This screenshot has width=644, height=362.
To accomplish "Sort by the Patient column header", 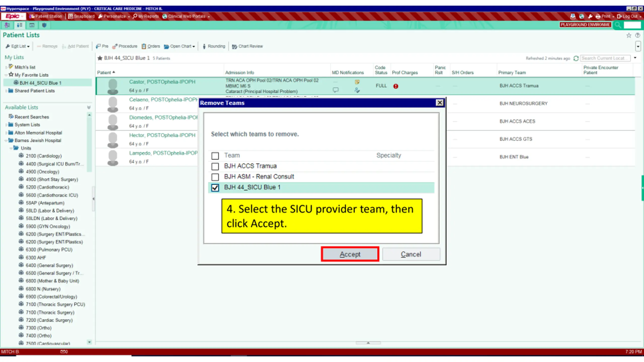I will [x=106, y=72].
